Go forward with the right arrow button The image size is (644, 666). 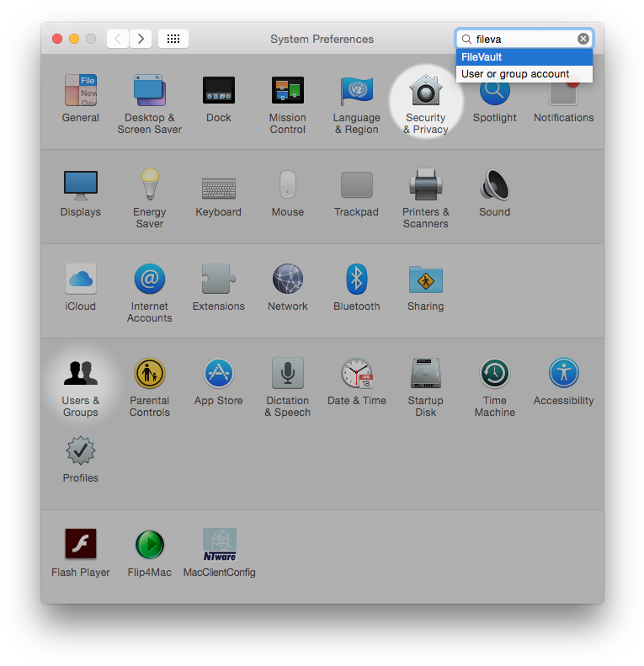pos(141,39)
